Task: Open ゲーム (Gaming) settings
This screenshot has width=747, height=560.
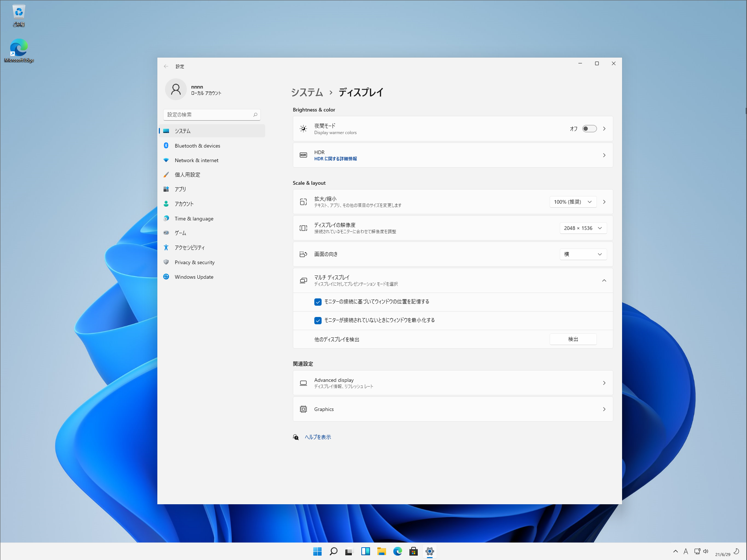Action: tap(212, 233)
